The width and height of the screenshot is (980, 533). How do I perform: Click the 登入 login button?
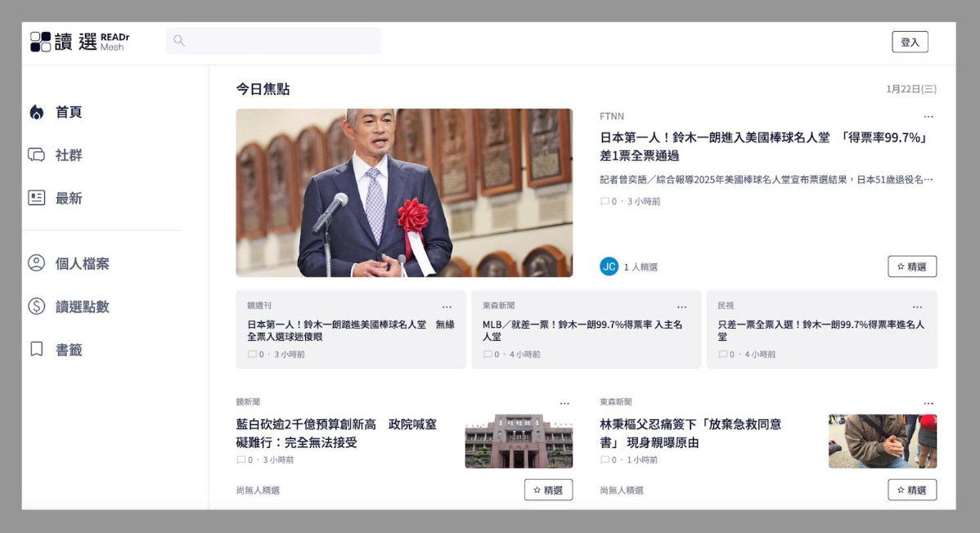click(x=910, y=42)
